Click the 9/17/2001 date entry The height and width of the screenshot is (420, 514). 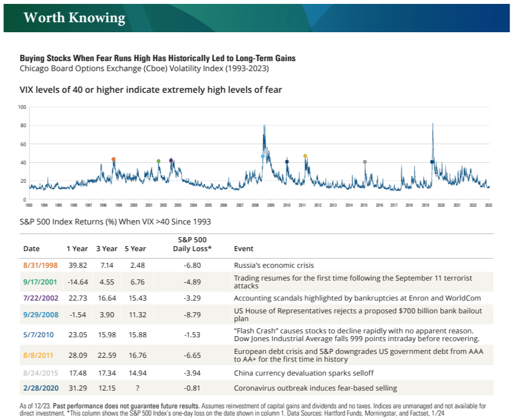(x=40, y=282)
